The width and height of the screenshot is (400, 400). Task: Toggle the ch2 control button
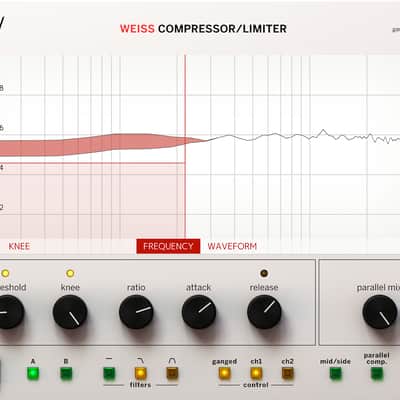pos(288,374)
